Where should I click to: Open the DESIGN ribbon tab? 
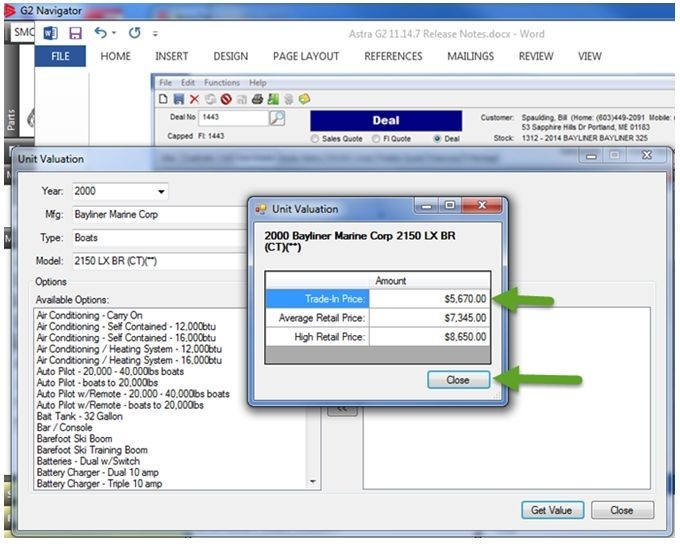[x=231, y=56]
